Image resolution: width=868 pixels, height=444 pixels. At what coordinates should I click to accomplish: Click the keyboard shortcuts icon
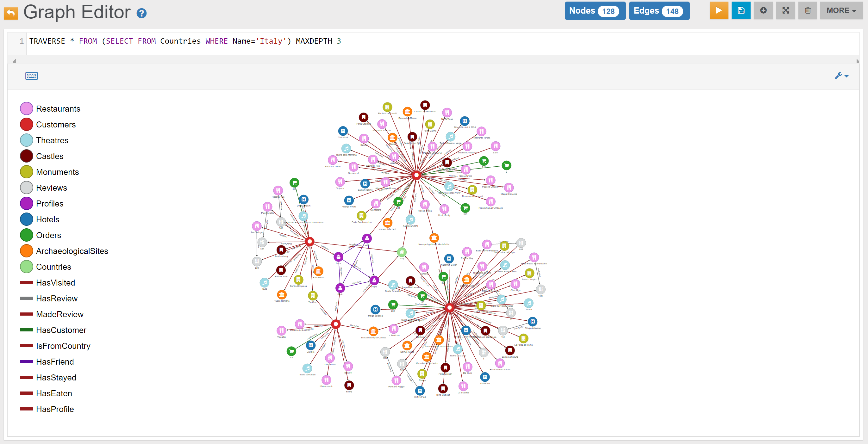click(32, 76)
